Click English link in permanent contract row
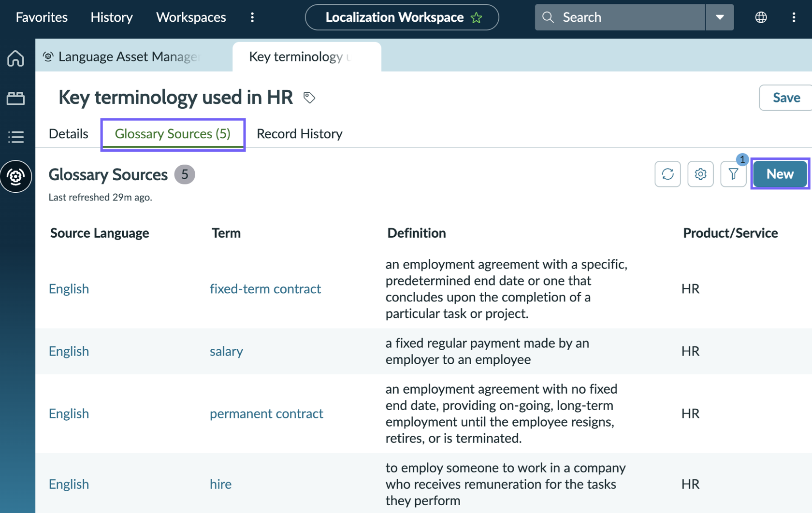This screenshot has width=812, height=513. 69,413
